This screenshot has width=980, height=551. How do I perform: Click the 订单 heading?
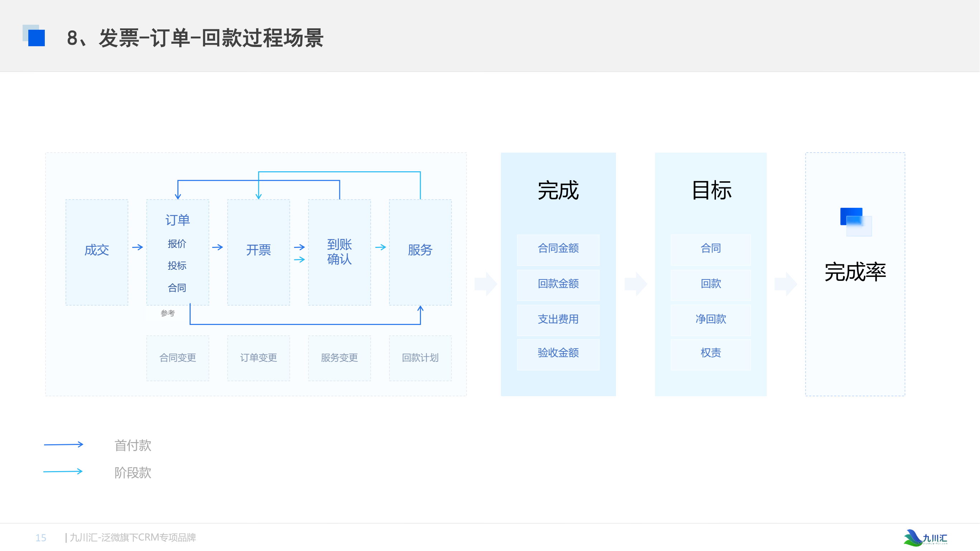click(178, 220)
